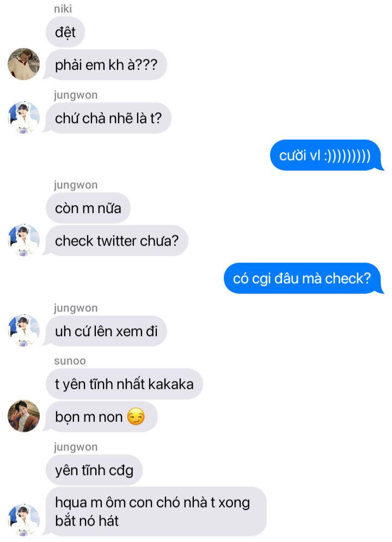Select the 'đệt' message bubble

65,32
